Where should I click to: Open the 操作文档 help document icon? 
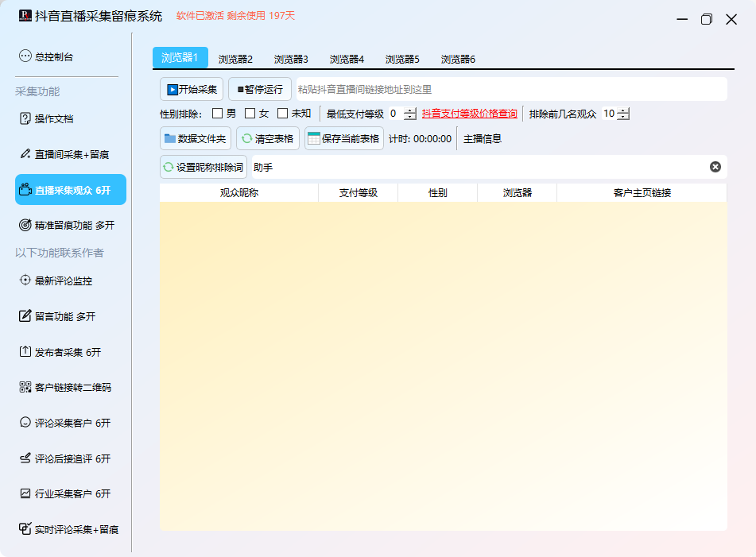click(25, 118)
